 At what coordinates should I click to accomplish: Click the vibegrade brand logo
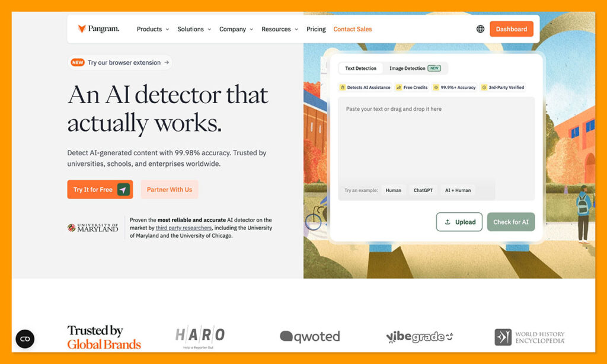420,337
